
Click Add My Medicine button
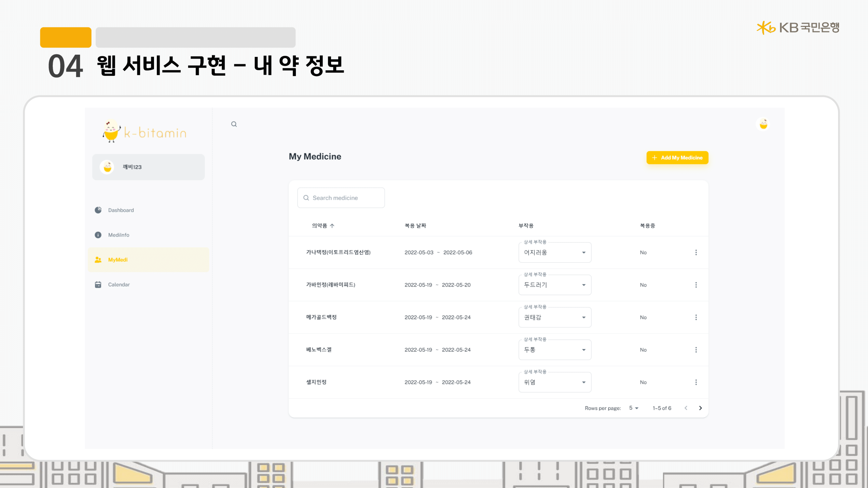[677, 157]
